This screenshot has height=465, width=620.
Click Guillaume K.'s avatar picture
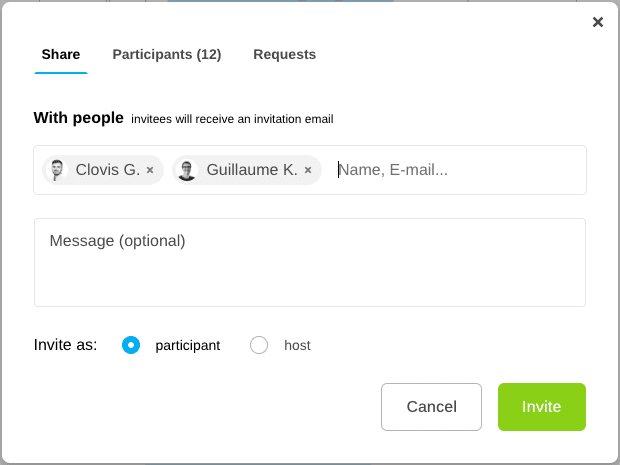coord(187,170)
